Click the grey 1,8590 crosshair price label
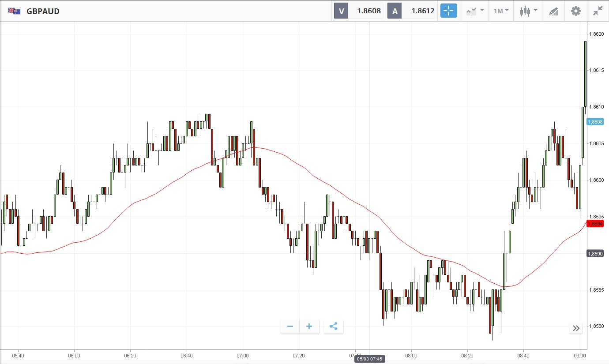 597,253
